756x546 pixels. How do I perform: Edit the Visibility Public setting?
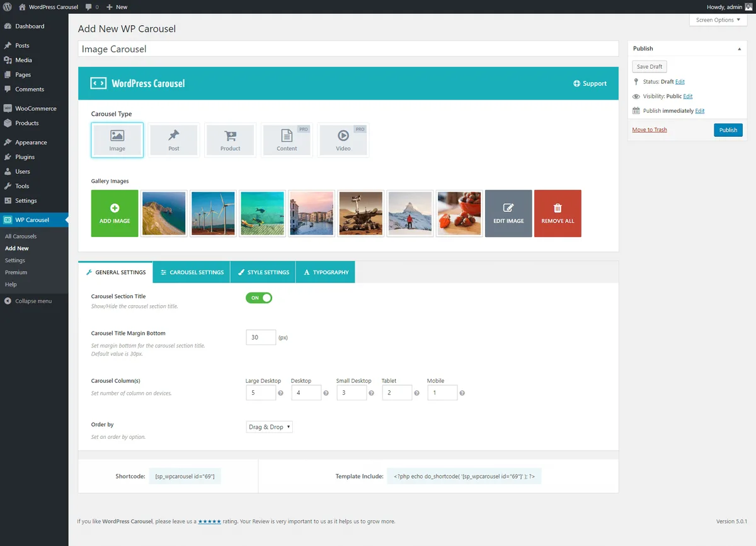(688, 96)
